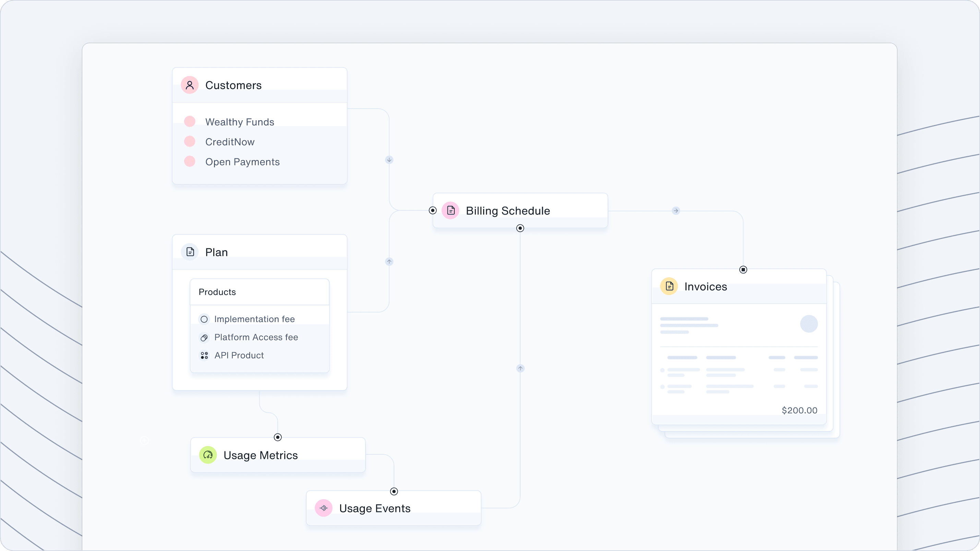
Task: Click pink dot beside Open Payments
Action: point(190,162)
